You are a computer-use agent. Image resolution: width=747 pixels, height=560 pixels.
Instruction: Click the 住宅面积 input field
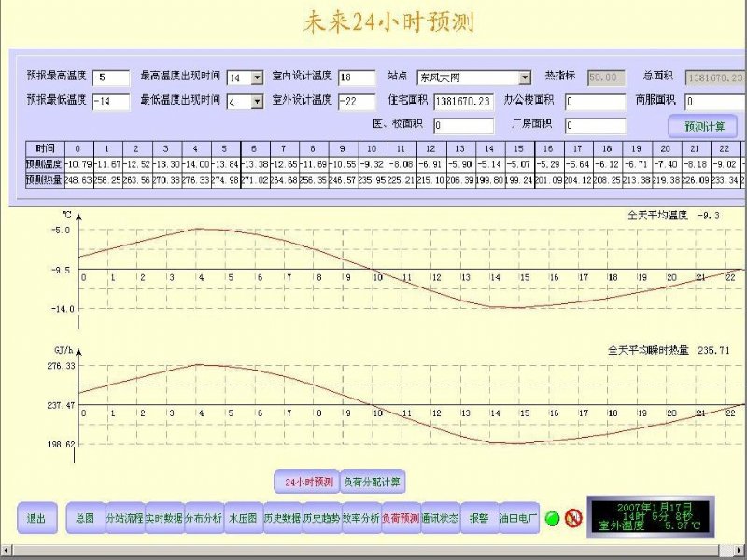pos(464,102)
